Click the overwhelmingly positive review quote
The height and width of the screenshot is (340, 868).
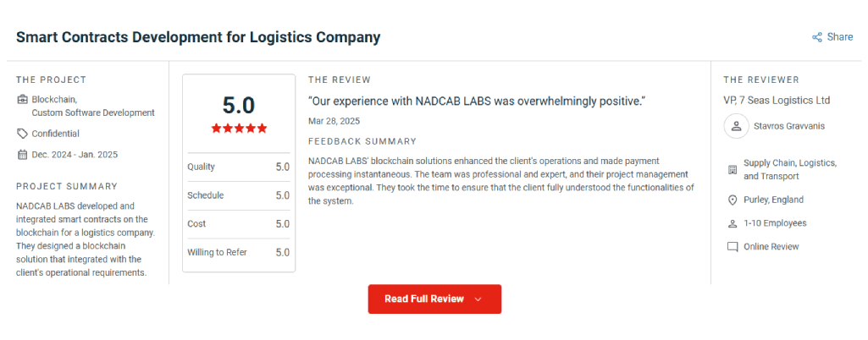477,101
